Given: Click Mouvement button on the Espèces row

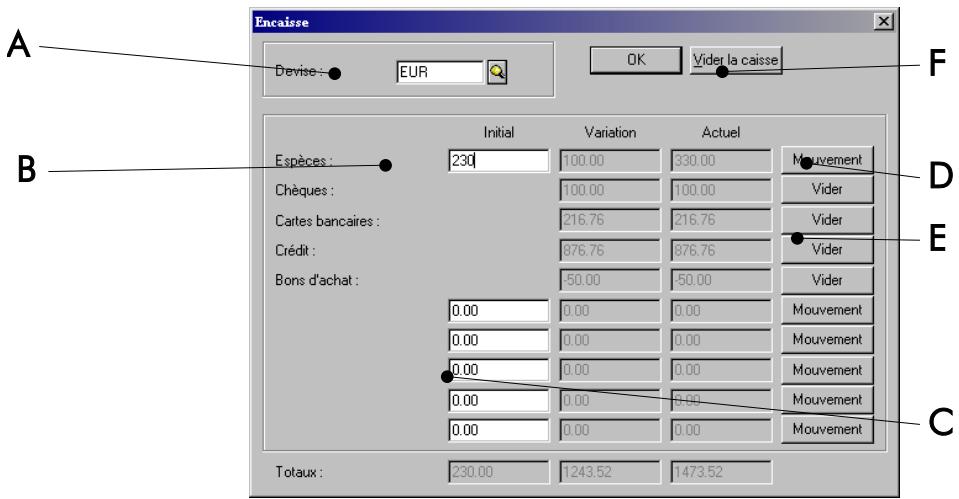Looking at the screenshot, I should [x=827, y=160].
